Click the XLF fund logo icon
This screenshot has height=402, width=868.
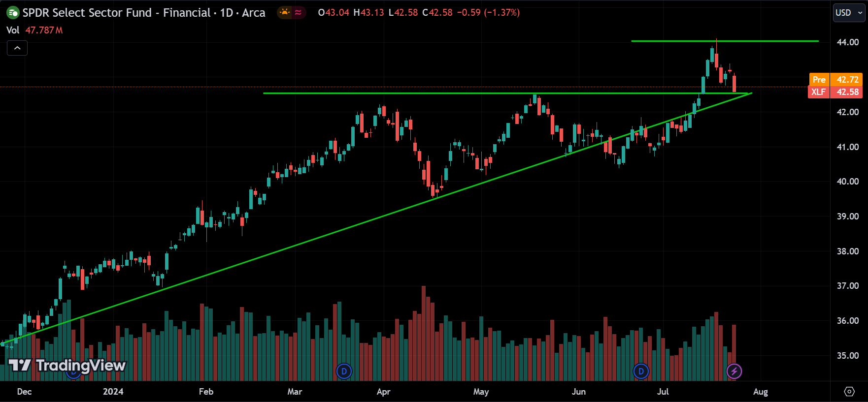13,13
